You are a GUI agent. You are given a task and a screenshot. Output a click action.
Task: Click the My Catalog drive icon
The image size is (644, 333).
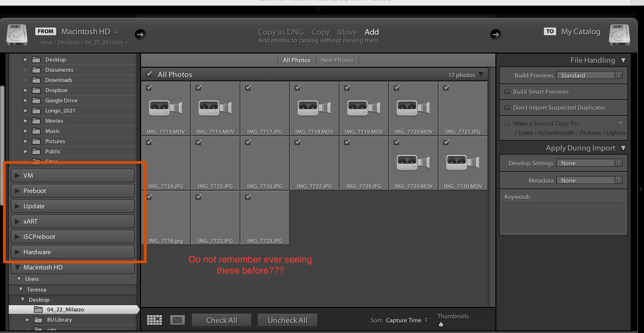pyautogui.click(x=619, y=35)
